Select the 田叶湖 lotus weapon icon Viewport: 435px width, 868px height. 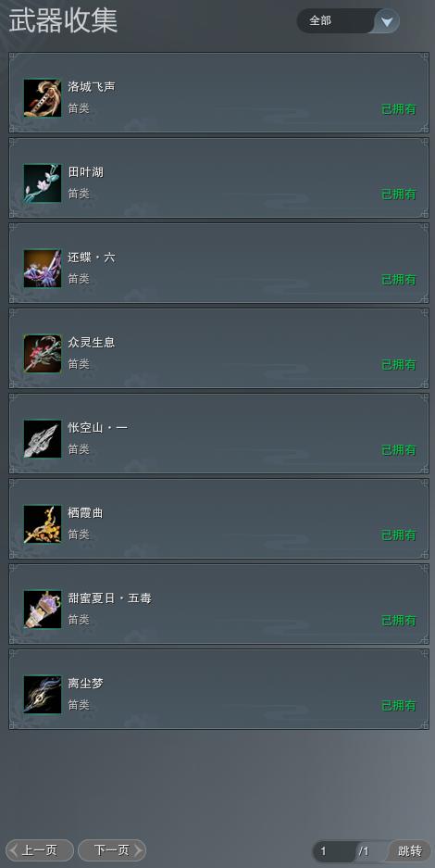tap(43, 183)
